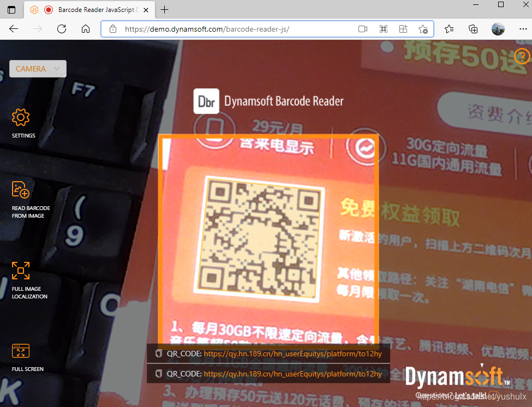Open Collections in browser toolbar
532x407 pixels.
(x=473, y=29)
